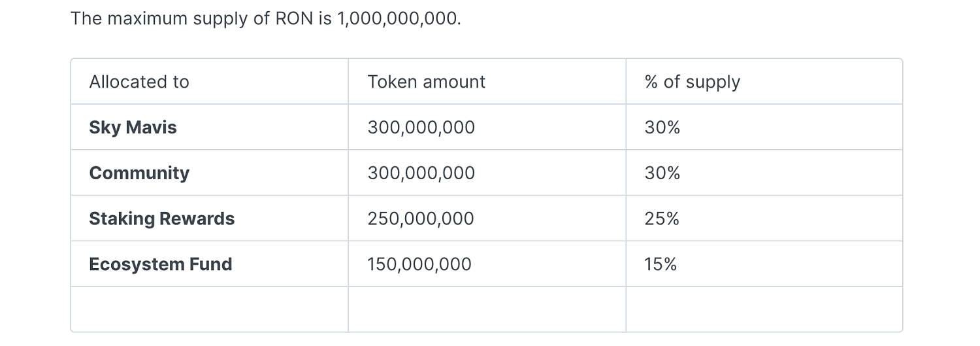Select the Staking Rewards row label
980x346 pixels.
point(162,218)
